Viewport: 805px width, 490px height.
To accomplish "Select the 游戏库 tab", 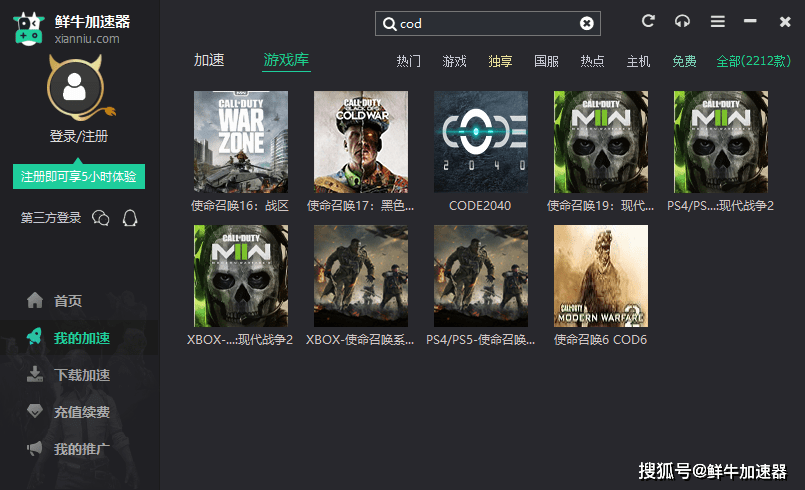I will (x=286, y=60).
